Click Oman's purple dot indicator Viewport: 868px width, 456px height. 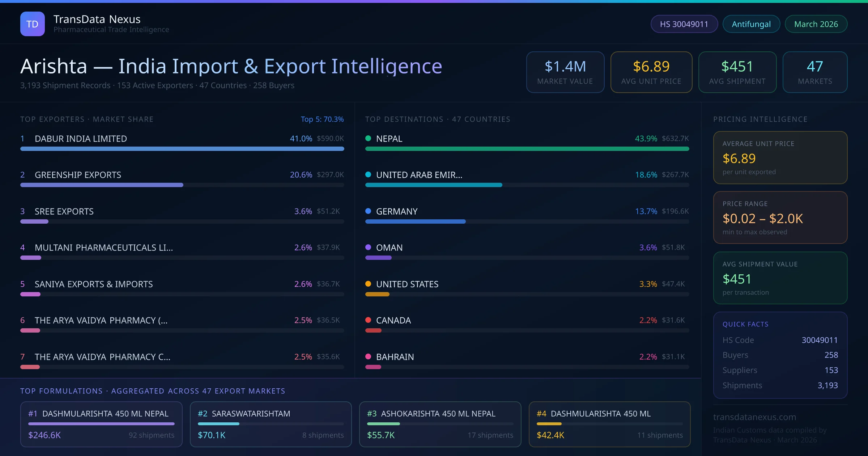(368, 248)
